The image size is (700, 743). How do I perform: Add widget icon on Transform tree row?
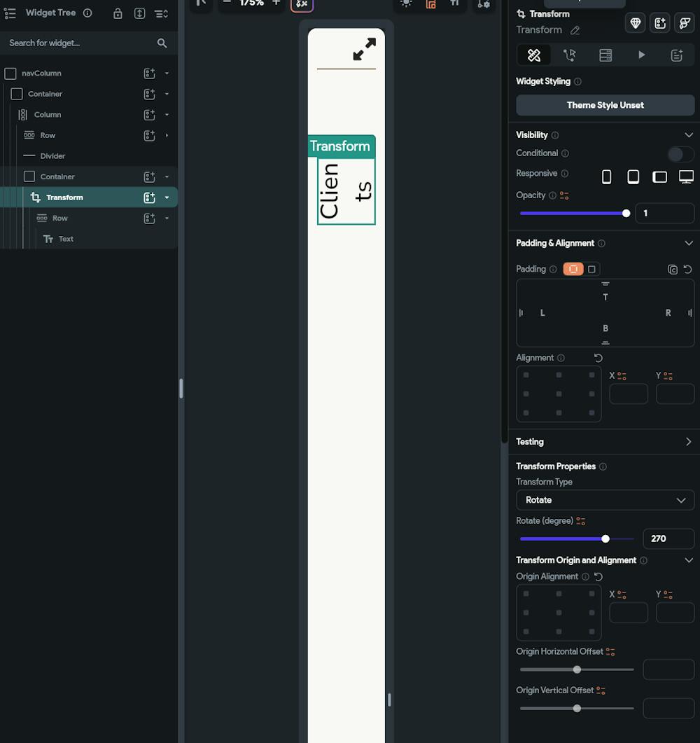point(149,197)
